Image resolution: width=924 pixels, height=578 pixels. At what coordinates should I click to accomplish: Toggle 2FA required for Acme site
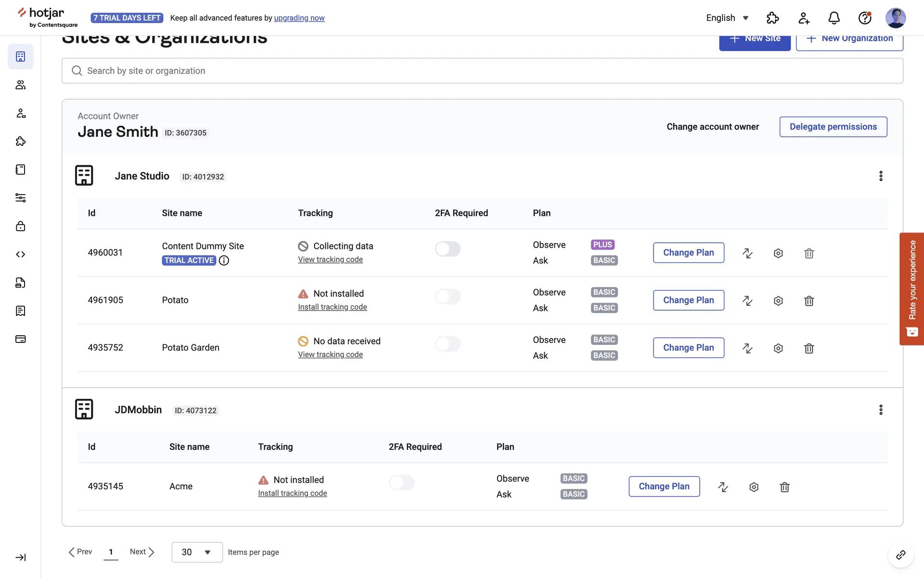coord(401,482)
